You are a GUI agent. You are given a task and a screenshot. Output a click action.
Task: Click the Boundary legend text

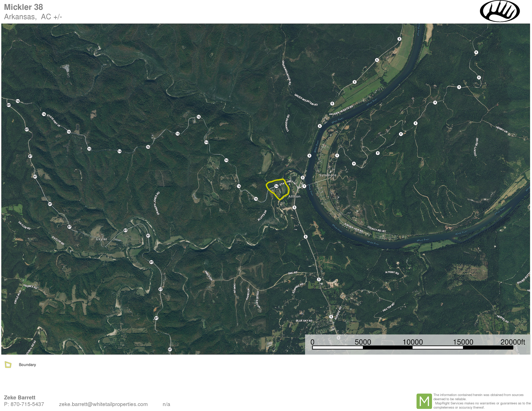click(27, 364)
